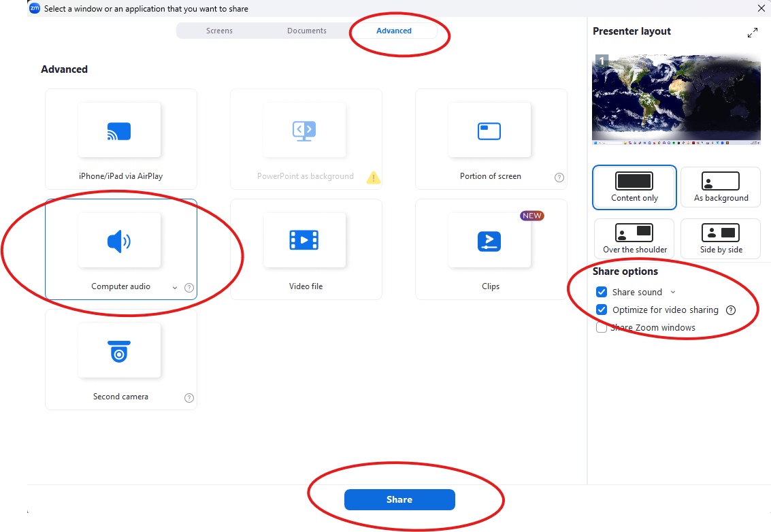The image size is (771, 532).
Task: Click the Zoom logo in title bar
Action: pyautogui.click(x=35, y=8)
